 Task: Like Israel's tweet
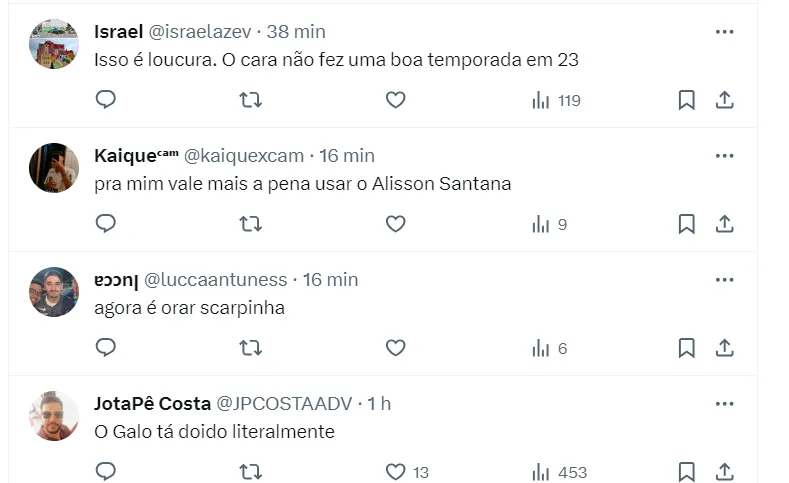pos(395,100)
